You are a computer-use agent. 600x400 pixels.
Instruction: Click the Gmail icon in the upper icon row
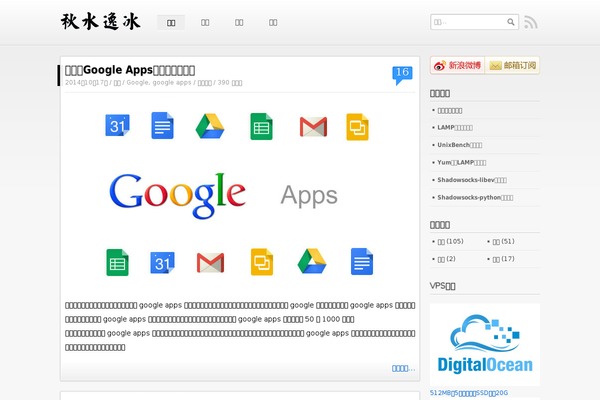313,127
